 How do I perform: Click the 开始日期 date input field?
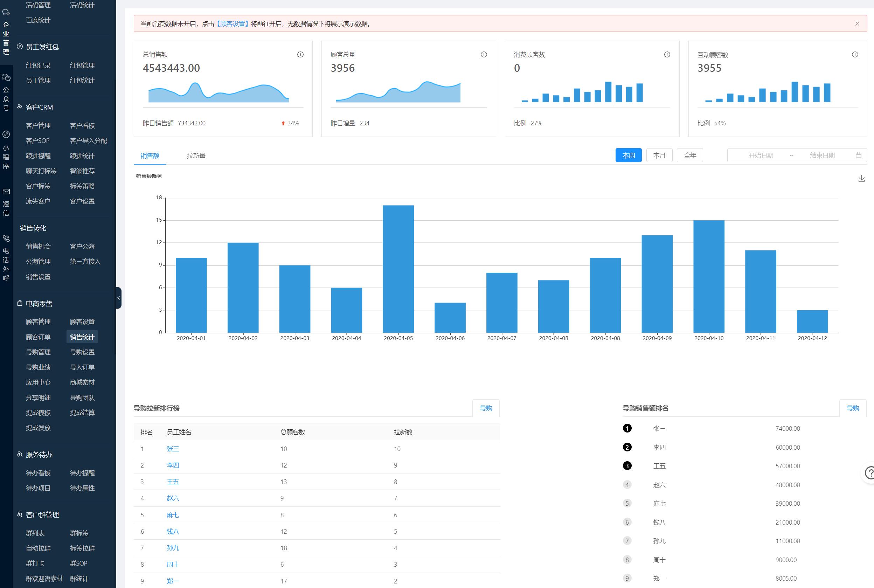pyautogui.click(x=761, y=155)
